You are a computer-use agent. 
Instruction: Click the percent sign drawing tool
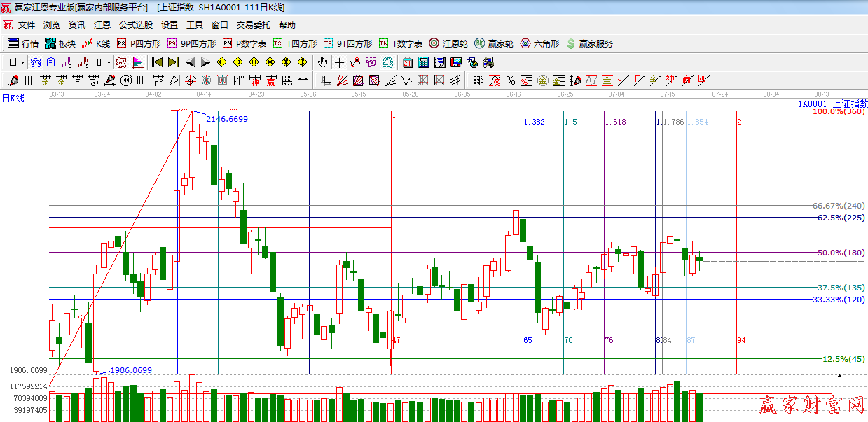510,80
